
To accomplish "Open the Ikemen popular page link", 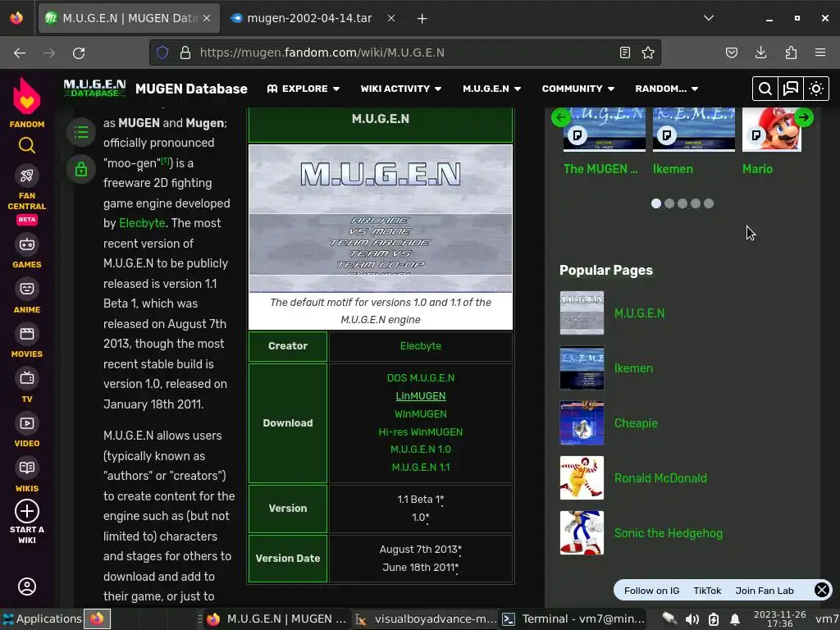I will point(633,368).
